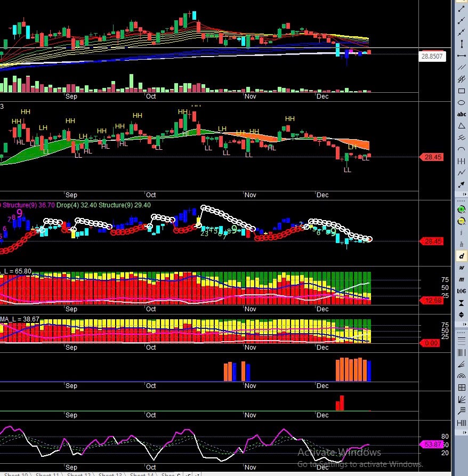
Task: Switch to intraday 'i' interval
Action: pyautogui.click(x=461, y=232)
